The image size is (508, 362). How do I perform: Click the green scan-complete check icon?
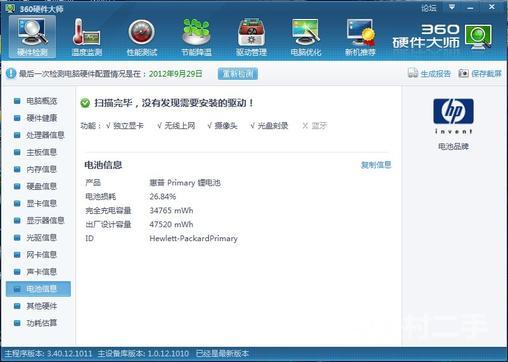tap(85, 103)
